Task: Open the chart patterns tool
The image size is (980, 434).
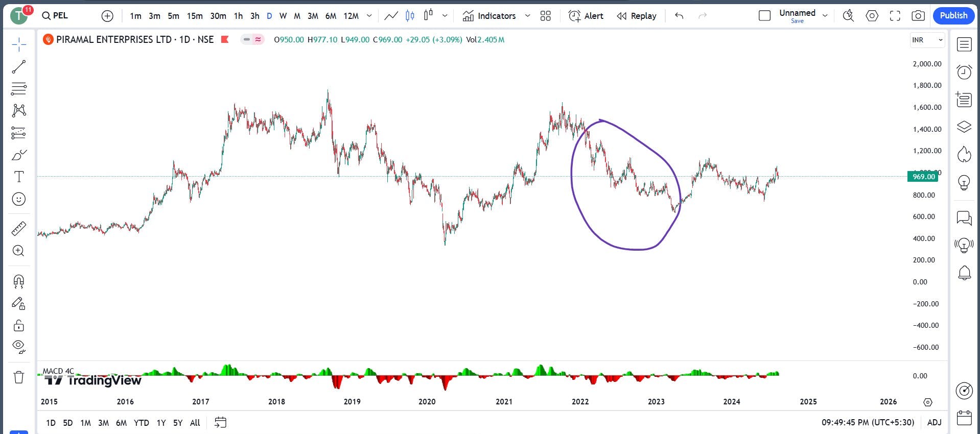Action: pos(19,110)
